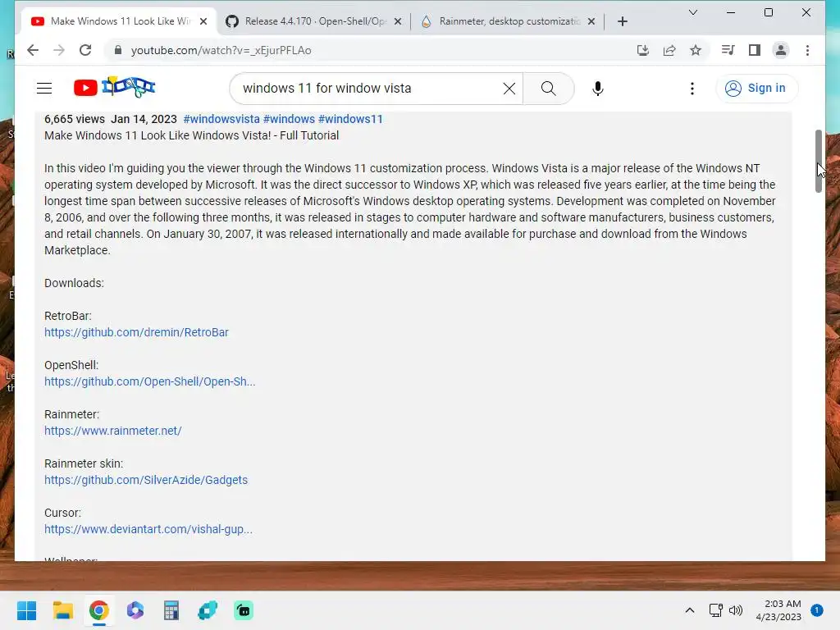View site info via padlock icon
Image resolution: width=840 pixels, height=630 pixels.
(x=118, y=50)
